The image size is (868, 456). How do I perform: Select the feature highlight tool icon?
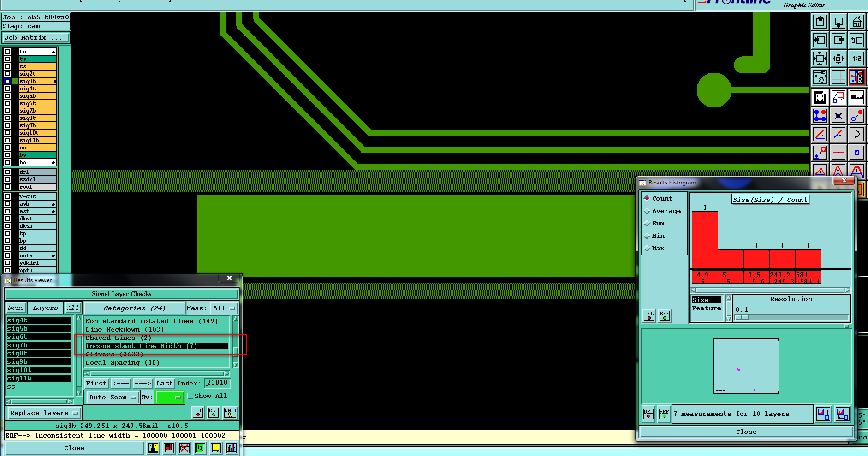820,97
